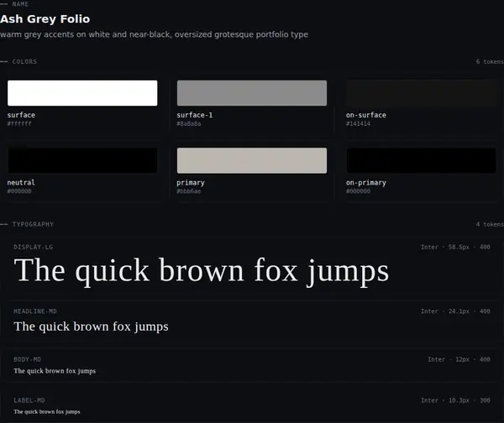
Task: Click the 'LABEL-MD' token label
Action: point(29,400)
